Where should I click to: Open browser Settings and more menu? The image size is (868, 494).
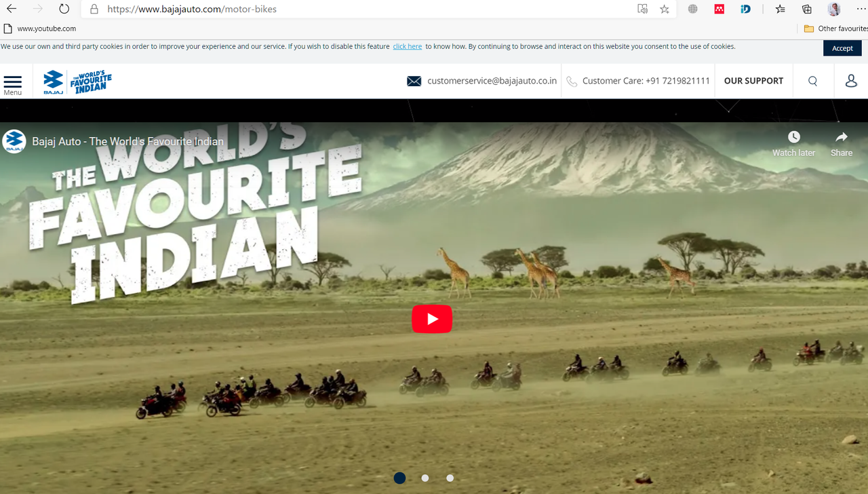(861, 9)
